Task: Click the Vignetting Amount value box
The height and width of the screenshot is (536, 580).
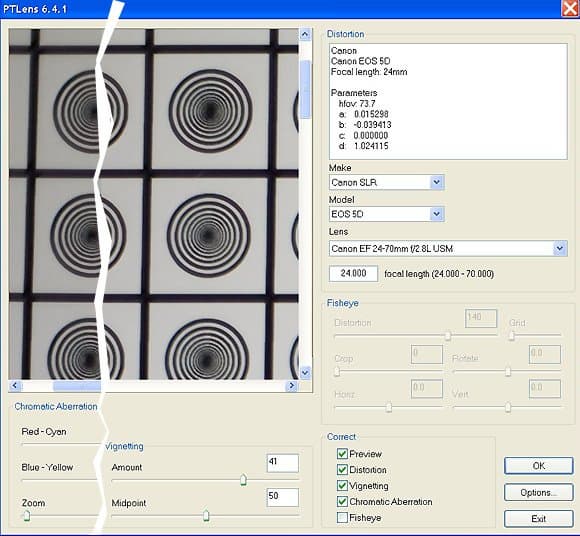Action: pos(283,463)
